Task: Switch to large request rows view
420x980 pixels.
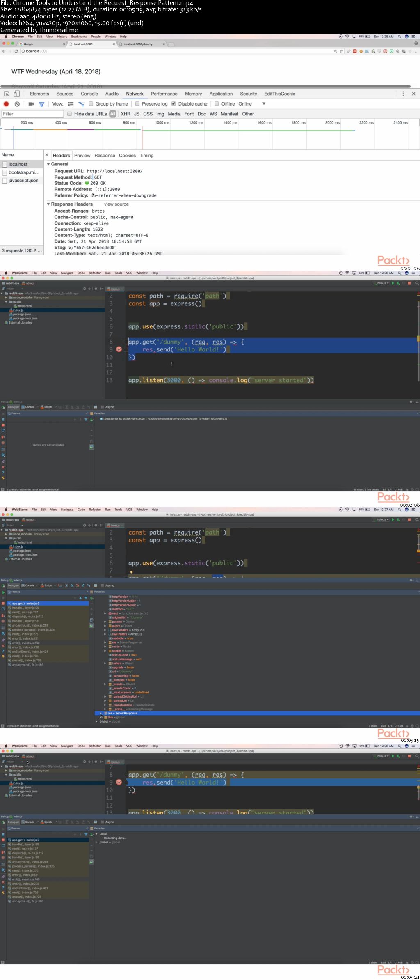Action: click(71, 104)
